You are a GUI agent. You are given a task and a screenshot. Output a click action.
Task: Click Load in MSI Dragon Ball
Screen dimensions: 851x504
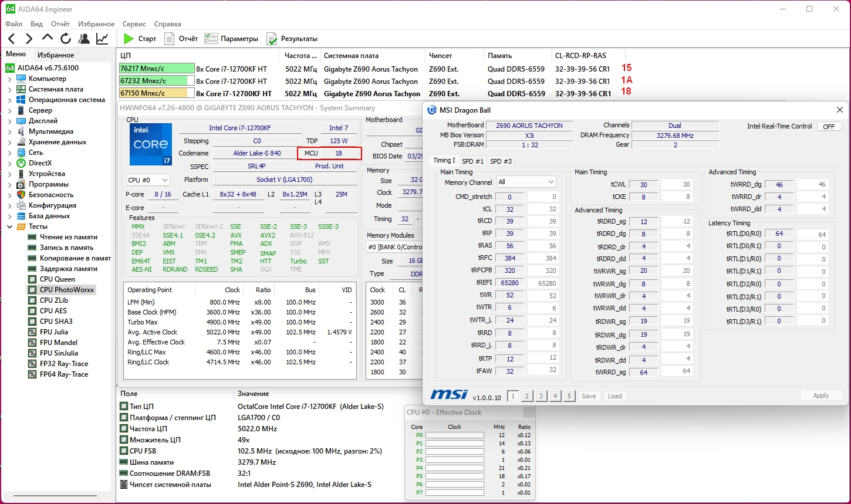tap(614, 396)
